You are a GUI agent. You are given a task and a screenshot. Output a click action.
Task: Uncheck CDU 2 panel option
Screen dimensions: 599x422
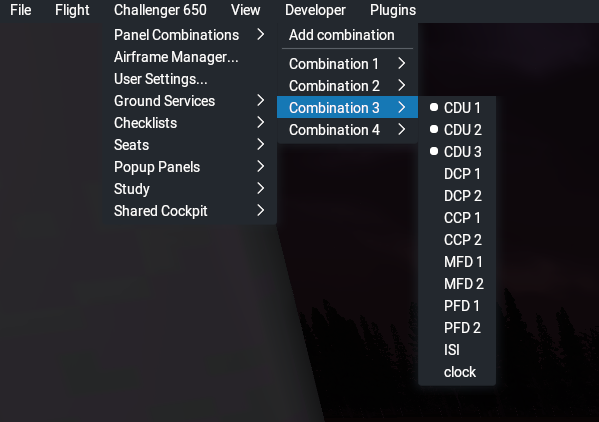pyautogui.click(x=457, y=130)
